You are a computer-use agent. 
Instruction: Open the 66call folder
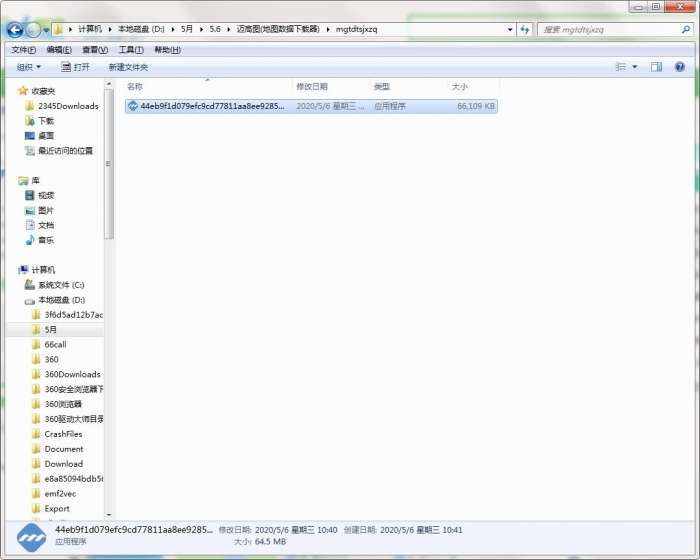point(55,345)
